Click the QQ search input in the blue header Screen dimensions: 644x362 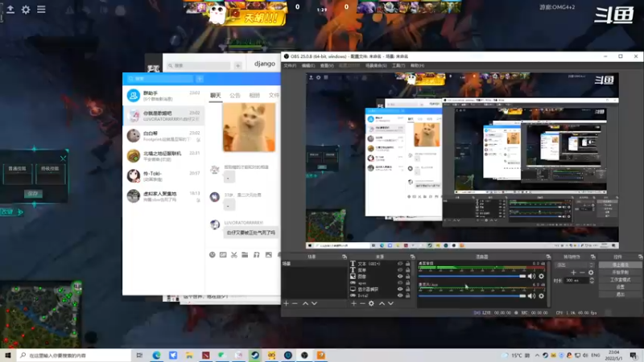coord(160,78)
